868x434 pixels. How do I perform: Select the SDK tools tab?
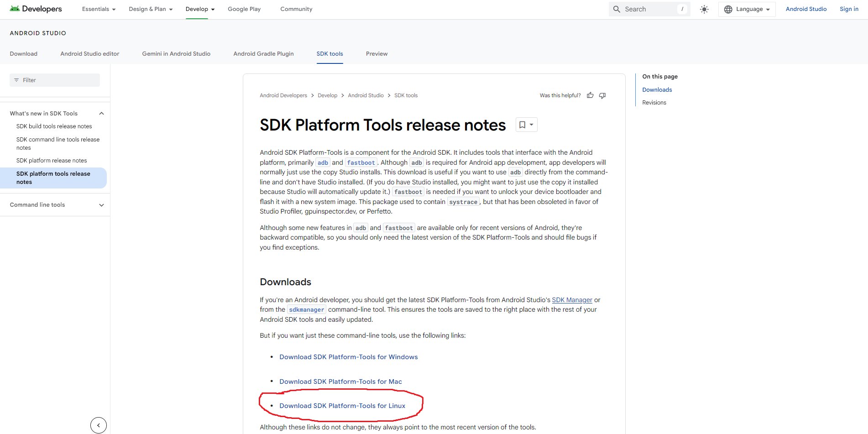pos(329,54)
